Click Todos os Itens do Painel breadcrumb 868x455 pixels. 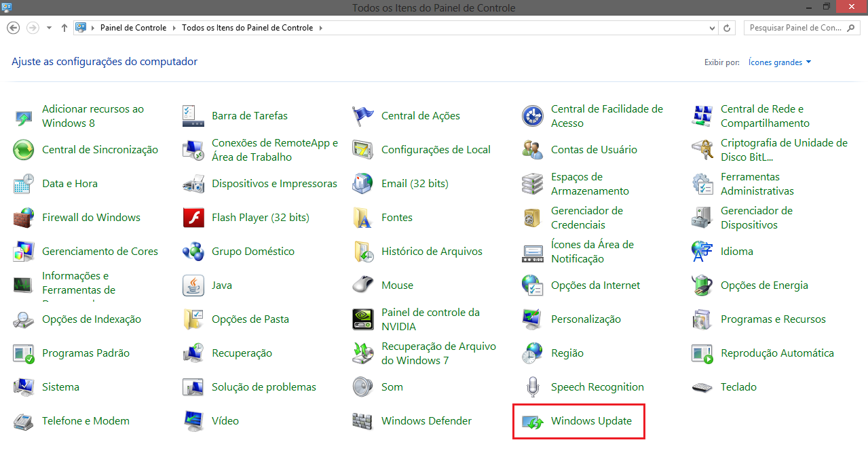[x=248, y=28]
